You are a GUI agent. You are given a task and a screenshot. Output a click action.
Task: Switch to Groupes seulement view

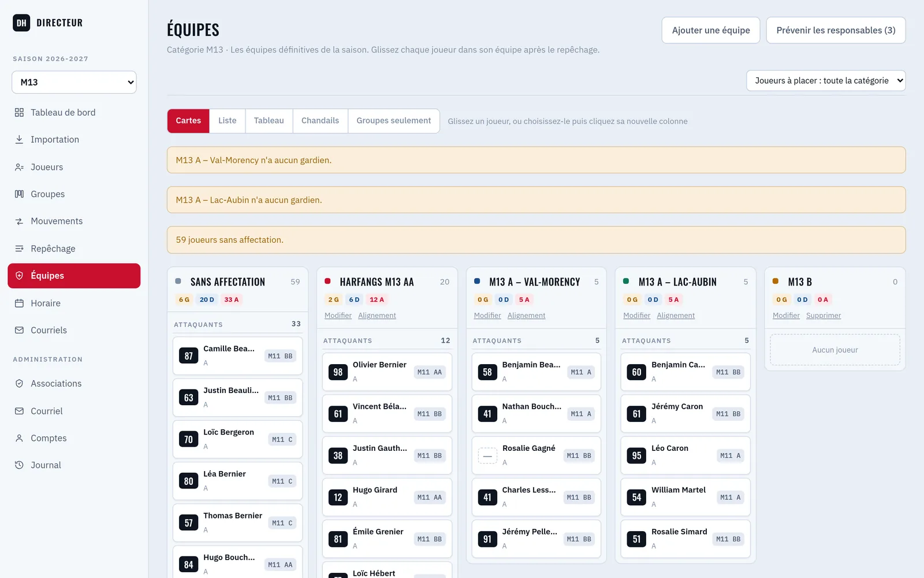394,121
